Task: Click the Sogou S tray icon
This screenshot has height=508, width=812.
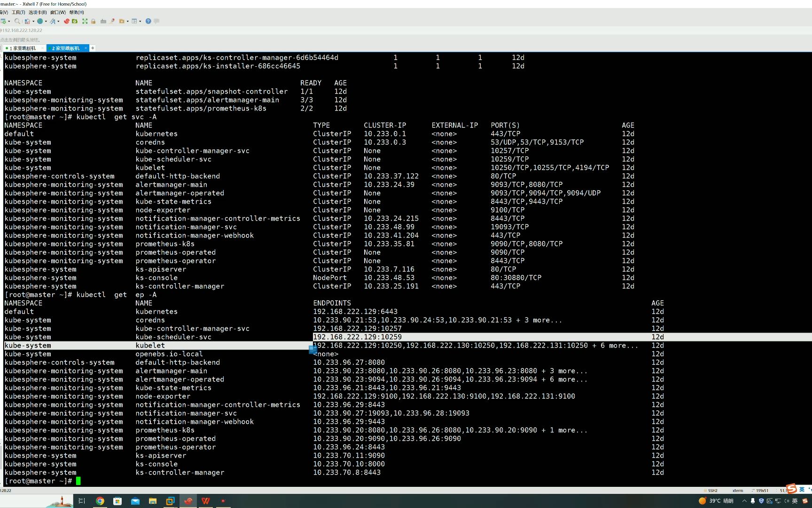Action: tap(805, 501)
